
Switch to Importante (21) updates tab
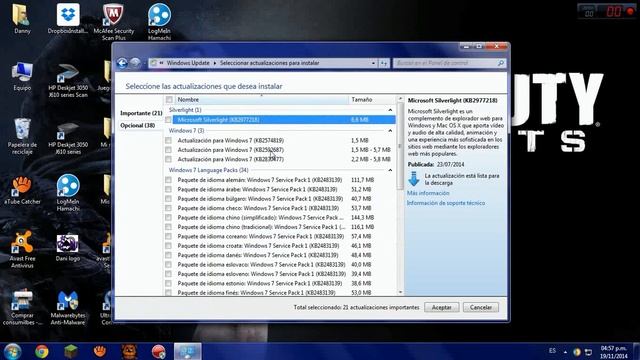(141, 113)
